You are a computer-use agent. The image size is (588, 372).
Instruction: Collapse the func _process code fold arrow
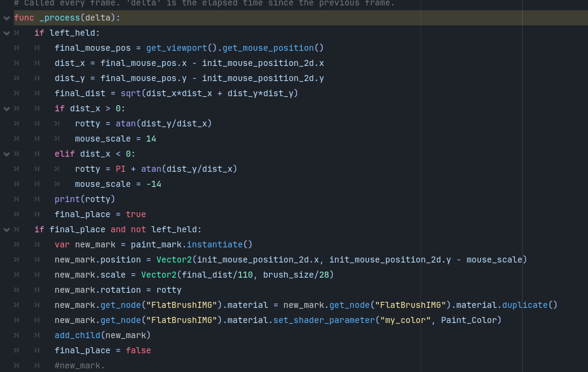(x=7, y=18)
